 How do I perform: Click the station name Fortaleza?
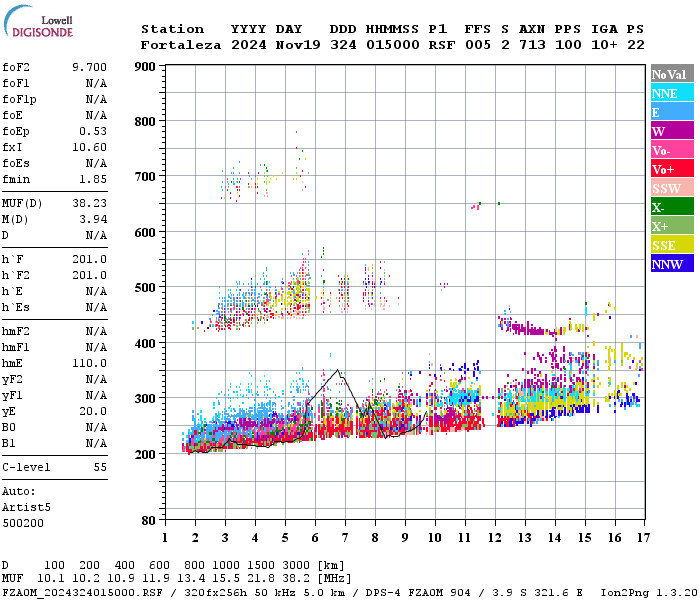click(x=181, y=45)
